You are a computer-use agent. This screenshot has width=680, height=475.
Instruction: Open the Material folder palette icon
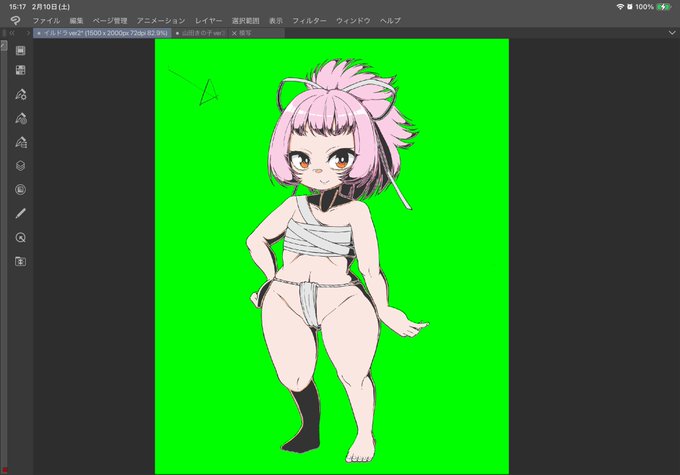click(x=20, y=261)
